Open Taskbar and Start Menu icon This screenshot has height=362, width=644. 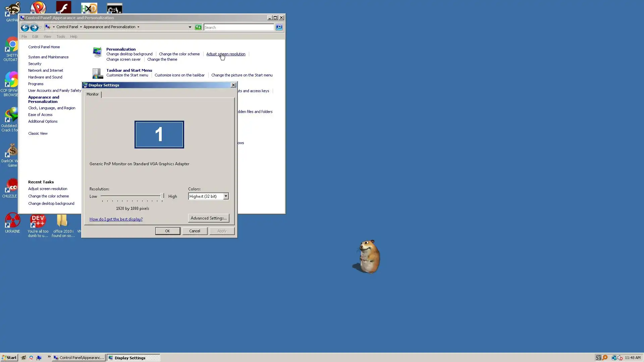click(x=97, y=73)
